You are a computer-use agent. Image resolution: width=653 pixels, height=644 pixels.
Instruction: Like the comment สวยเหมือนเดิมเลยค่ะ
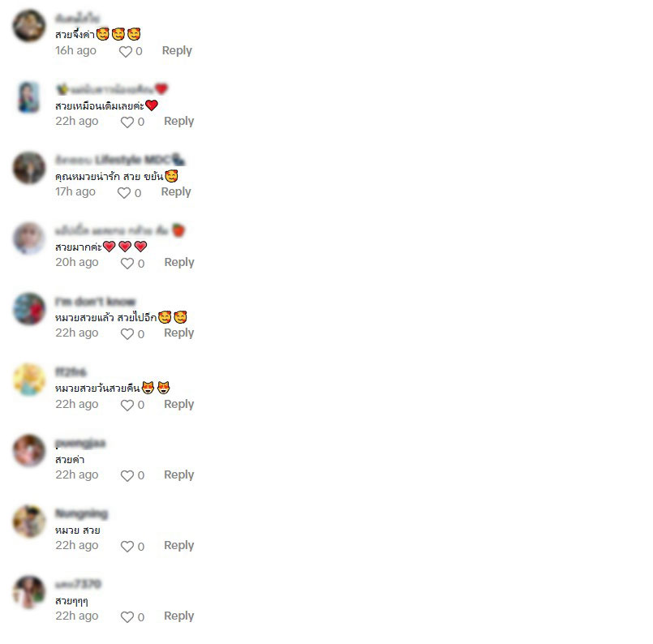point(127,122)
